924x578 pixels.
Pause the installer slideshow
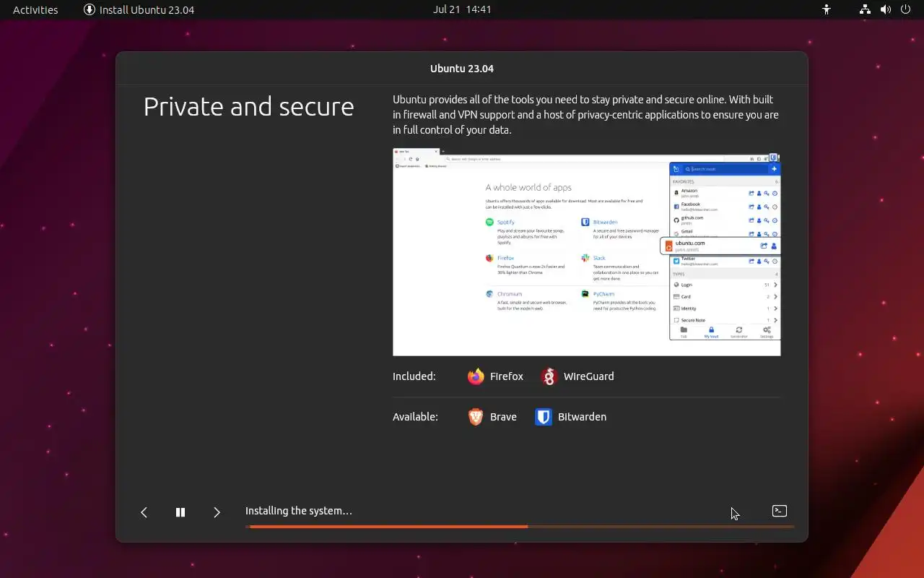180,512
